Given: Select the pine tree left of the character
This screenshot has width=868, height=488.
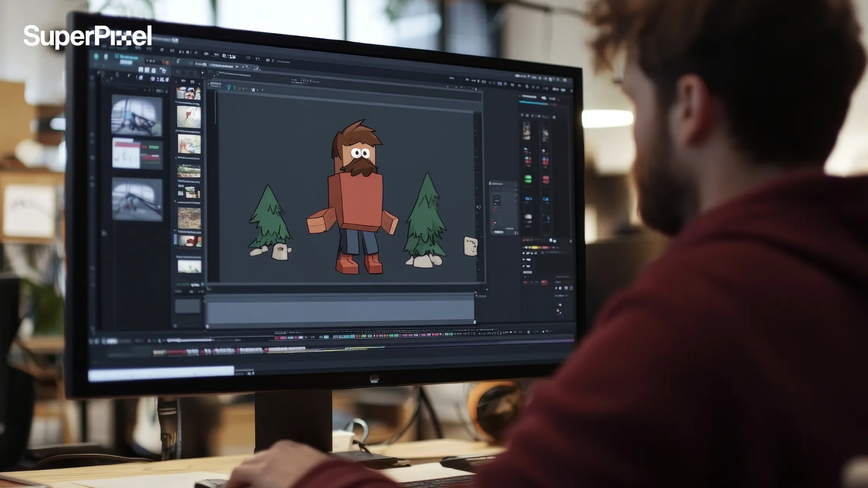Looking at the screenshot, I should [x=269, y=217].
